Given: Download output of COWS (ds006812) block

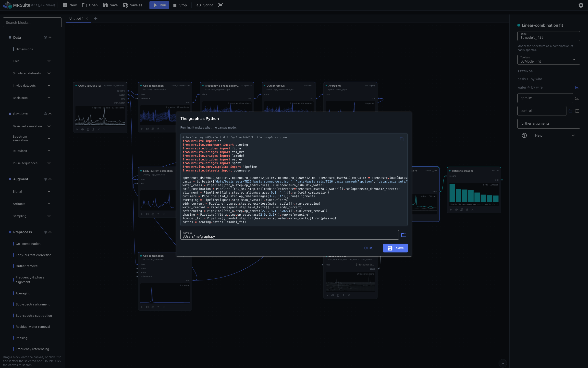Looking at the screenshot, I should [93, 129].
